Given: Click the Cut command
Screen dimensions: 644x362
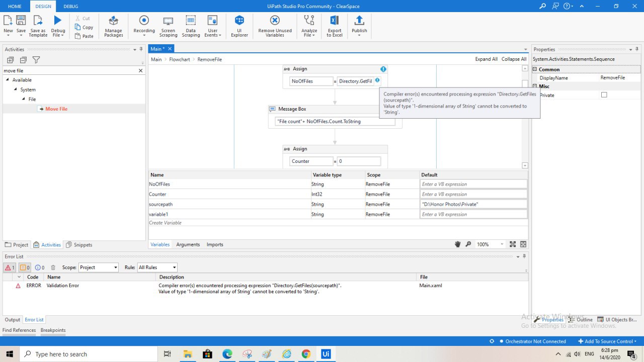Looking at the screenshot, I should [x=84, y=19].
